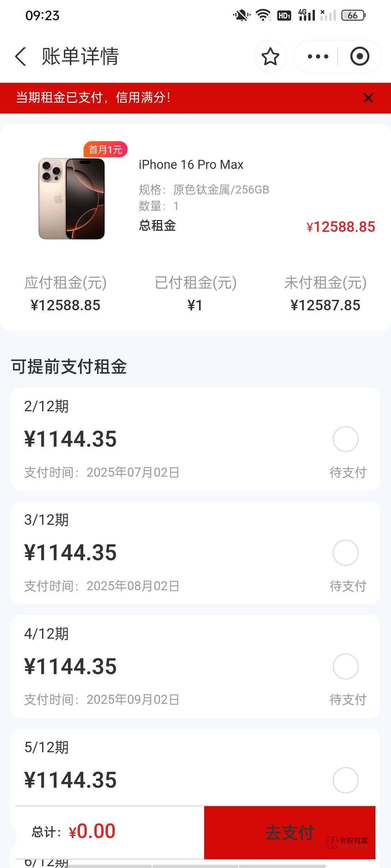Tap the red total rent ¥12588.85
This screenshot has width=391, height=868.
[341, 227]
